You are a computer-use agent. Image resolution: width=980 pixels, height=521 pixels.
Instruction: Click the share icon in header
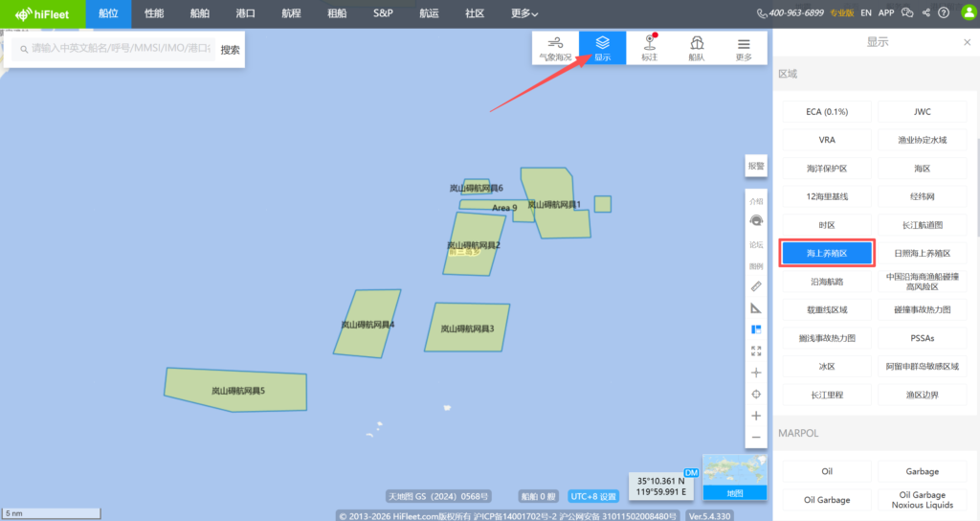click(x=926, y=13)
